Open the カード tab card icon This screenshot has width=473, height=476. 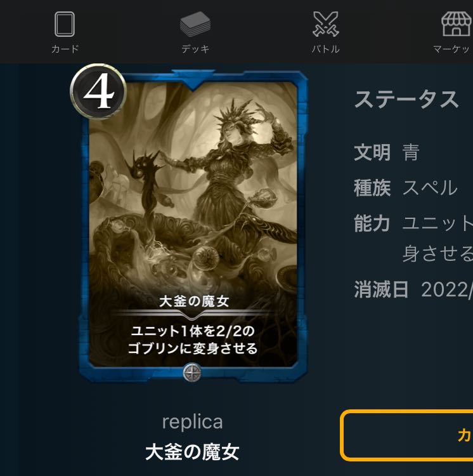(x=65, y=24)
